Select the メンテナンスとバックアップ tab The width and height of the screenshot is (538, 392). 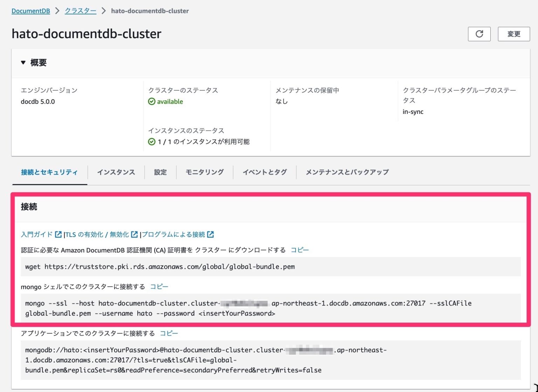[347, 172]
